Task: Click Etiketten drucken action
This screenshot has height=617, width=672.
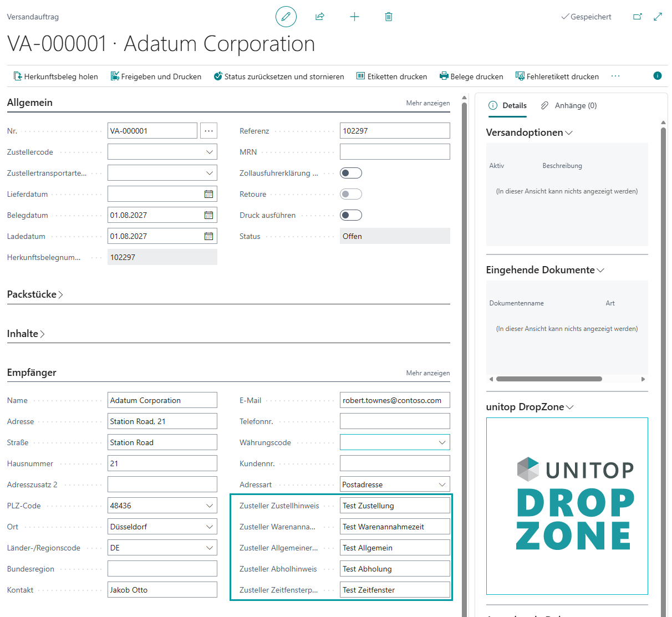Action: 391,77
